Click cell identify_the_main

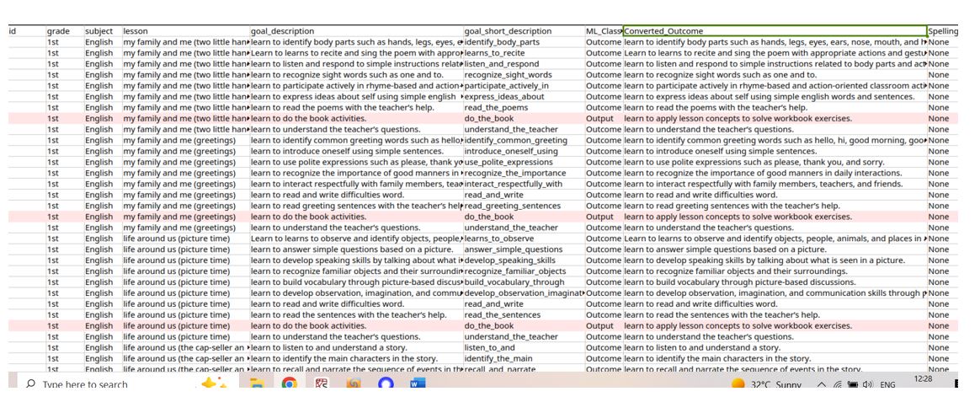tap(524, 359)
